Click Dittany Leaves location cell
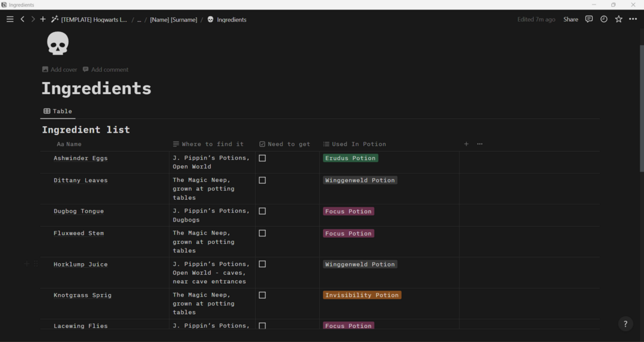644x342 pixels. coord(212,189)
